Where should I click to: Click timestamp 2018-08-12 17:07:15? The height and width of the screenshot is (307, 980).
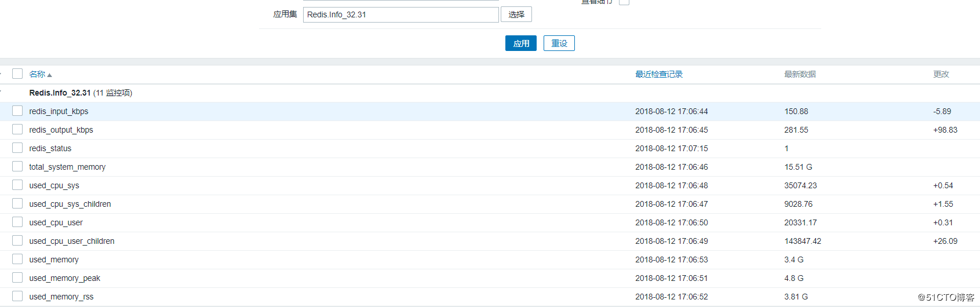coord(672,148)
